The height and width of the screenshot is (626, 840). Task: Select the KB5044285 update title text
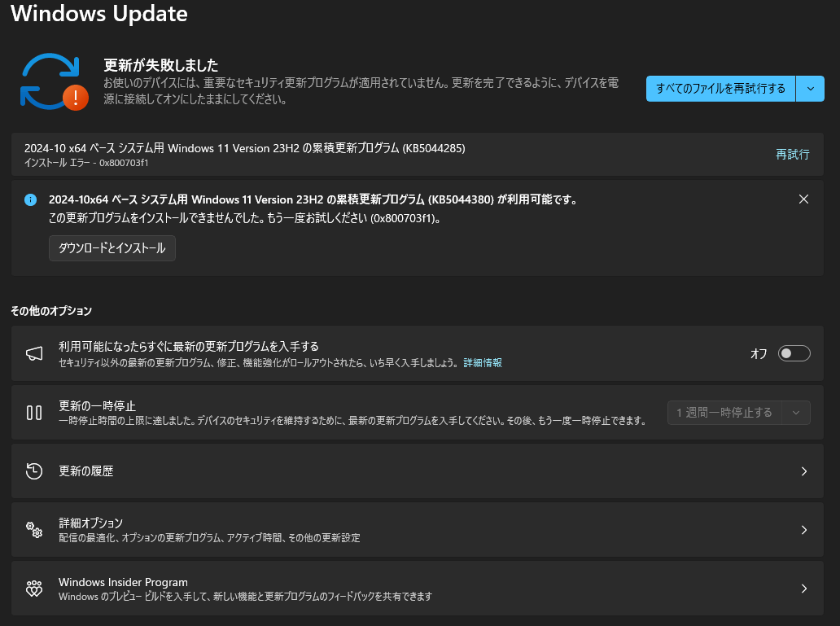[x=245, y=148]
